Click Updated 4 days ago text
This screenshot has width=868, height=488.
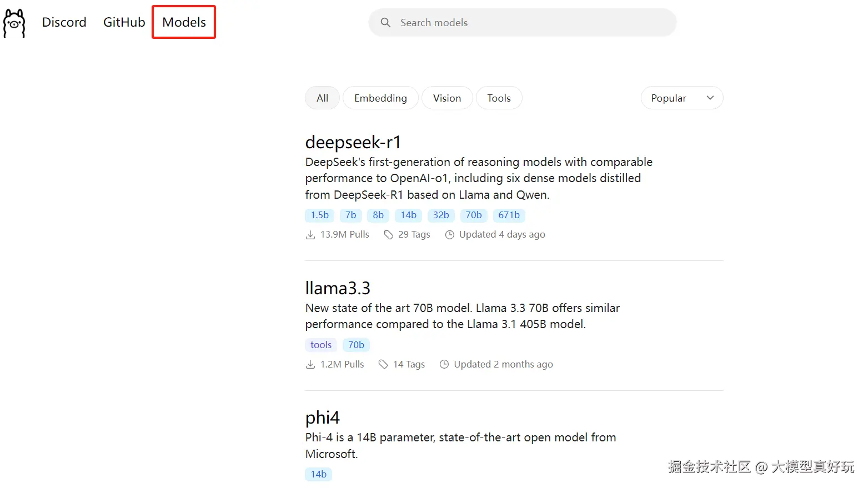502,235
